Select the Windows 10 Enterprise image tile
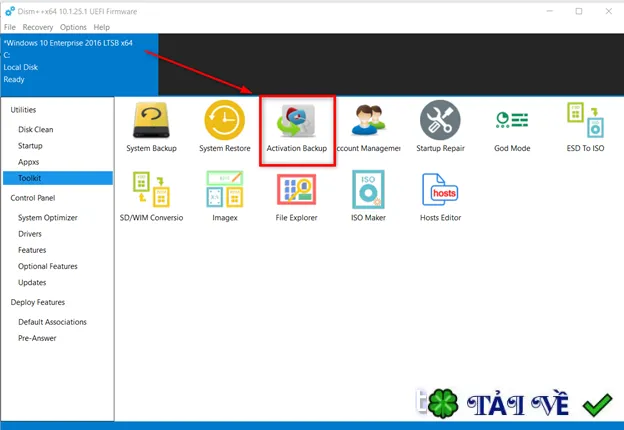Viewport: 624px width, 430px height. (79, 64)
